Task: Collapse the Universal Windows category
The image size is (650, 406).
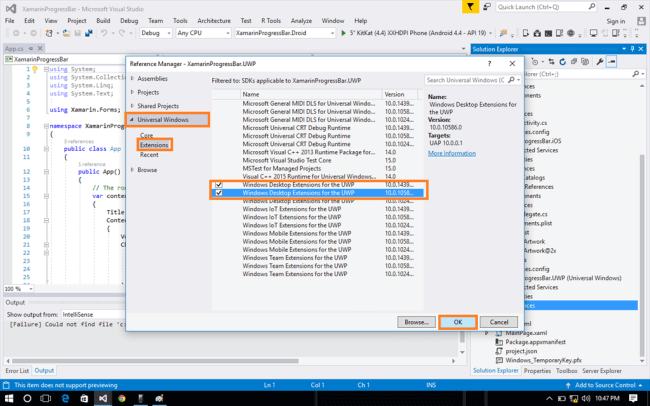Action: point(132,120)
